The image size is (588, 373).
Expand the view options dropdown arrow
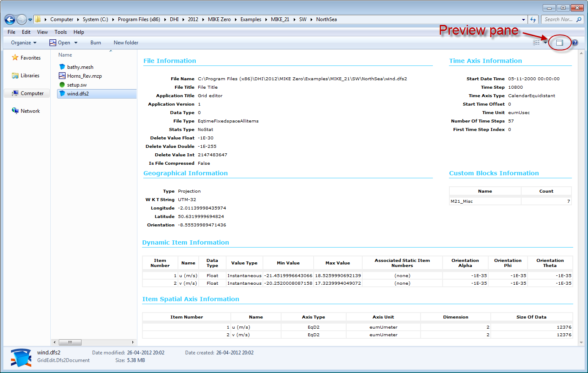click(x=545, y=43)
